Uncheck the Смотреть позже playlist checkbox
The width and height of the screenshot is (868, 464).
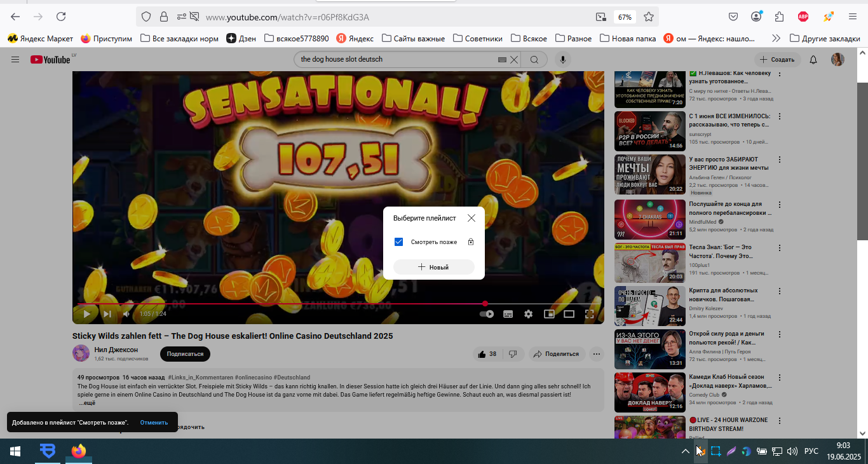[398, 242]
